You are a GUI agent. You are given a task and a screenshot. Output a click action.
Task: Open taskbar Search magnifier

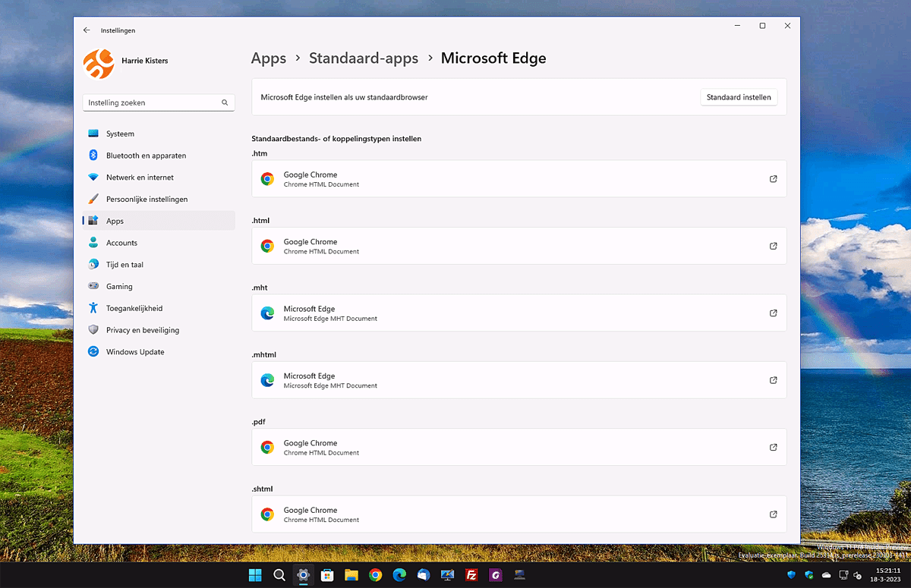[279, 575]
